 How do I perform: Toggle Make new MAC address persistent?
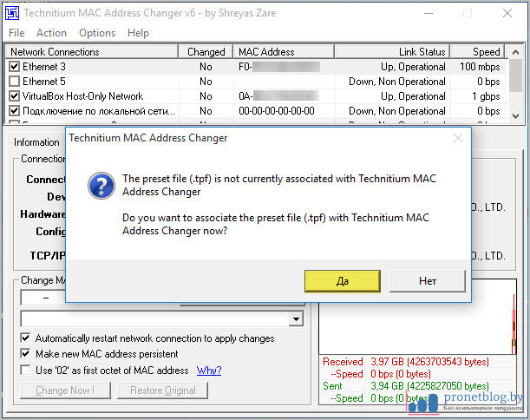tap(25, 354)
